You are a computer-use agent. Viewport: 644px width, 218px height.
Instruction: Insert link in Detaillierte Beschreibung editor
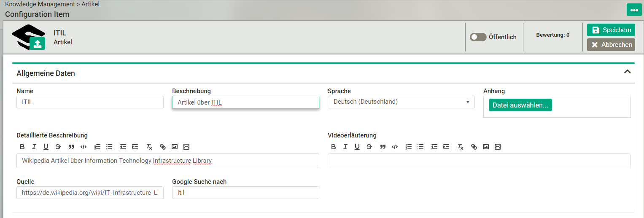pyautogui.click(x=163, y=147)
